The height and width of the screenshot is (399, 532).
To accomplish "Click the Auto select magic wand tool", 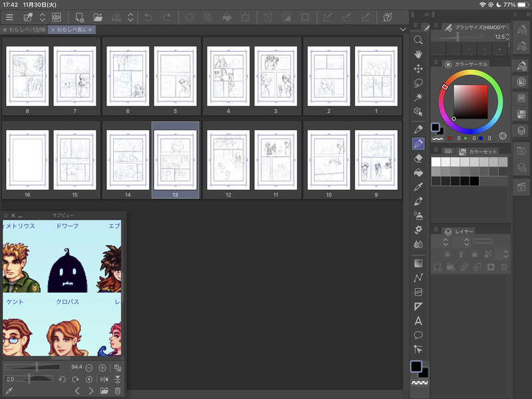I will (x=418, y=98).
